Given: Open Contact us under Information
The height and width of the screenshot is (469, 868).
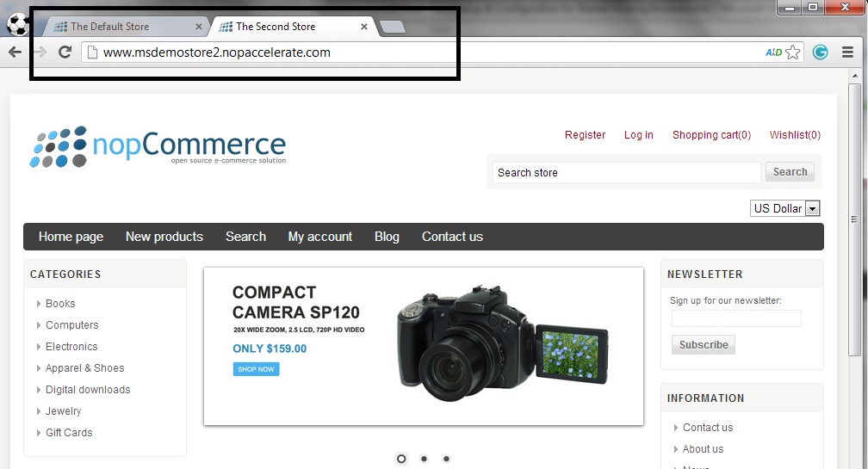Looking at the screenshot, I should coord(708,428).
